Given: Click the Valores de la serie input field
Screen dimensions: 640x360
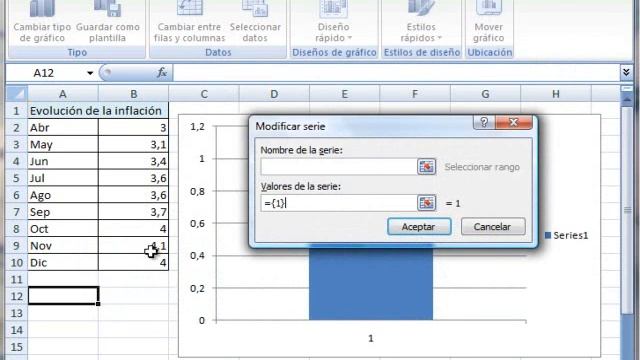Looking at the screenshot, I should (339, 203).
